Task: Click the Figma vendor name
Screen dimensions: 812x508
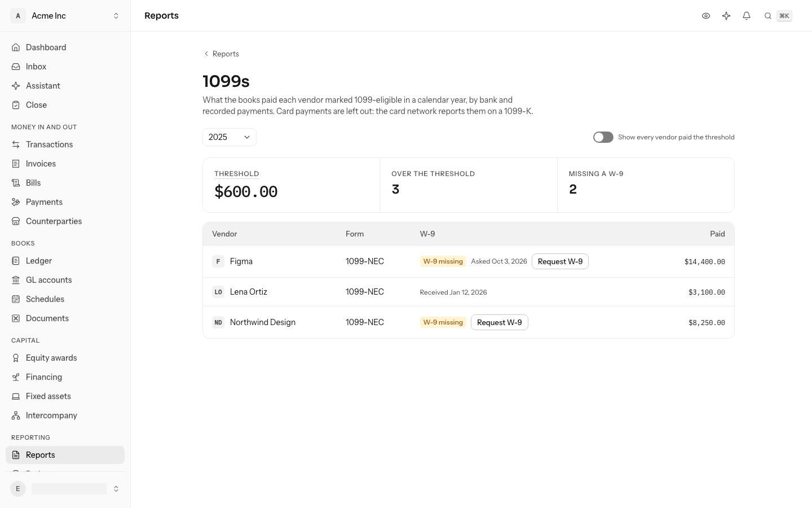Action: pos(241,261)
